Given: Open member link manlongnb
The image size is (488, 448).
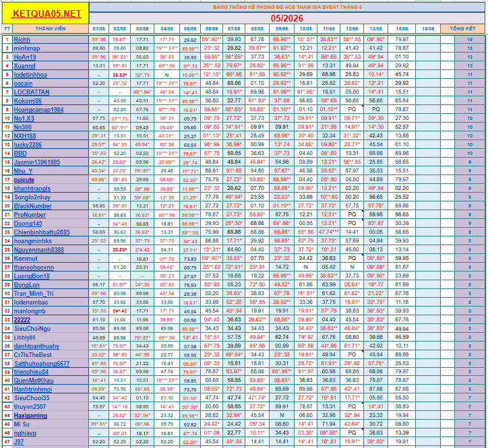Looking at the screenshot, I should coord(30,311).
